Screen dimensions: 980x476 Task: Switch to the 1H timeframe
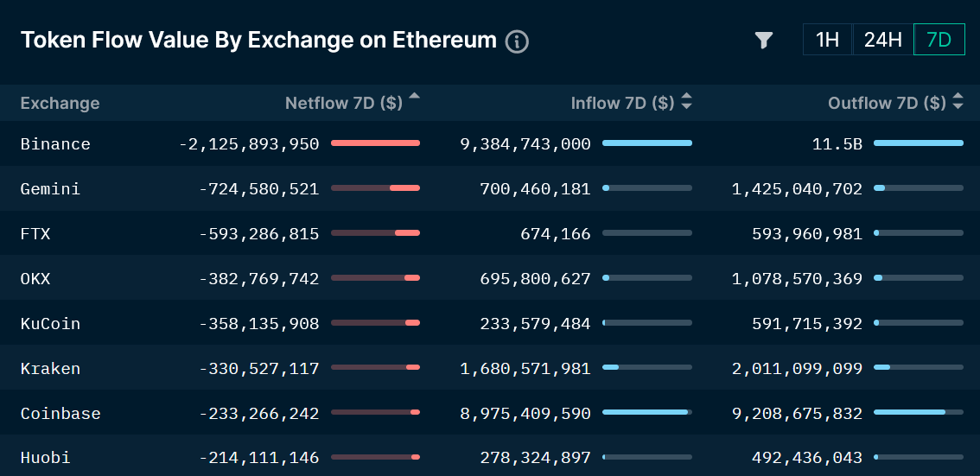827,40
